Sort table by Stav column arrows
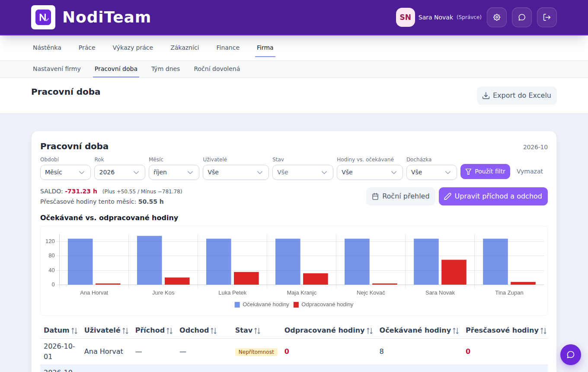Viewport: 588px width, 372px height. (257, 330)
